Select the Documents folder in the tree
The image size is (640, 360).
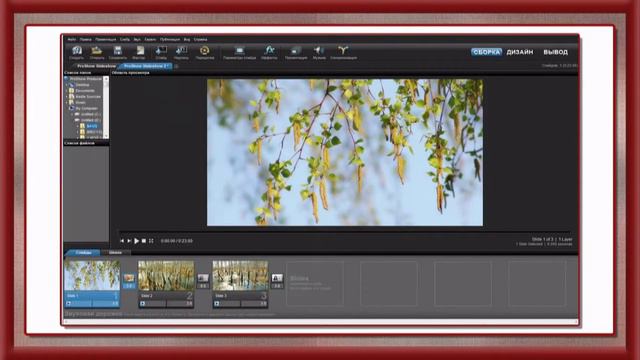point(85,91)
